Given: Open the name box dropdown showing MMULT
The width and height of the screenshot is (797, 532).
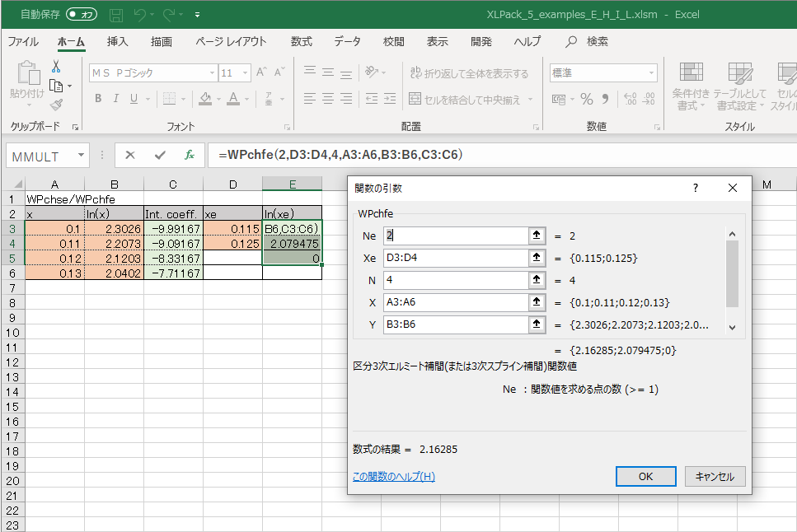Looking at the screenshot, I should pos(81,155).
